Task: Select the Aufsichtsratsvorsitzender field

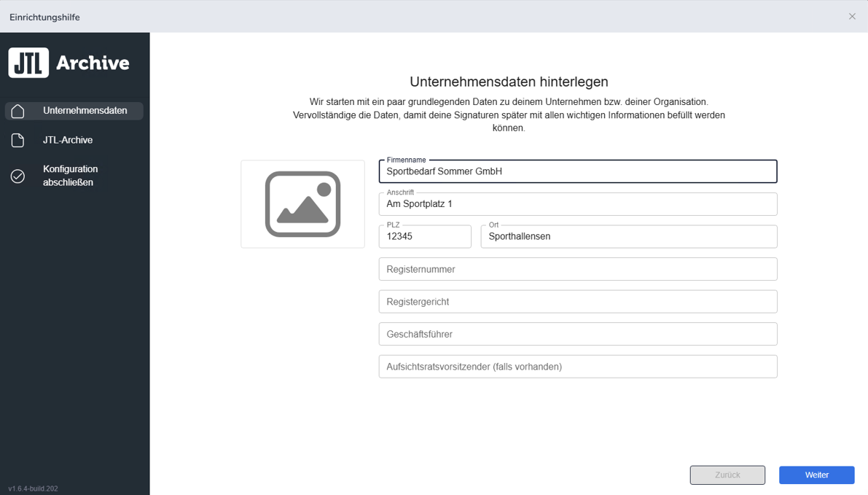Action: tap(577, 367)
